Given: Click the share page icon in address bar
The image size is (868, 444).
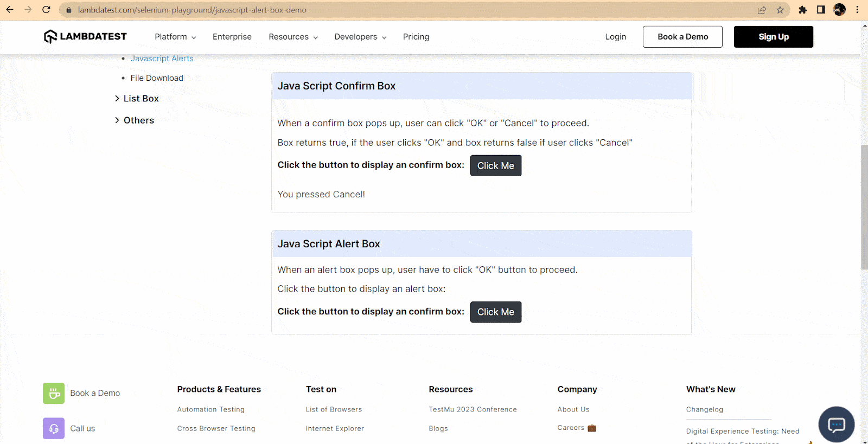Looking at the screenshot, I should tap(762, 10).
